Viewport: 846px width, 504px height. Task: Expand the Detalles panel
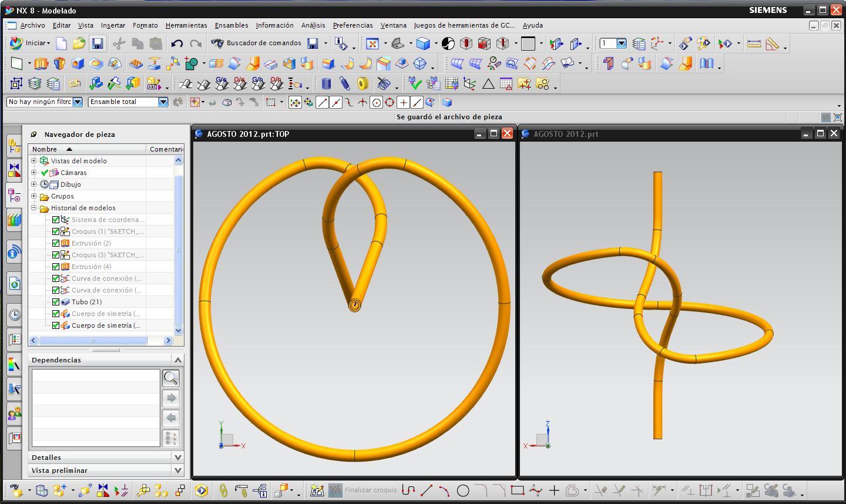pos(178,457)
